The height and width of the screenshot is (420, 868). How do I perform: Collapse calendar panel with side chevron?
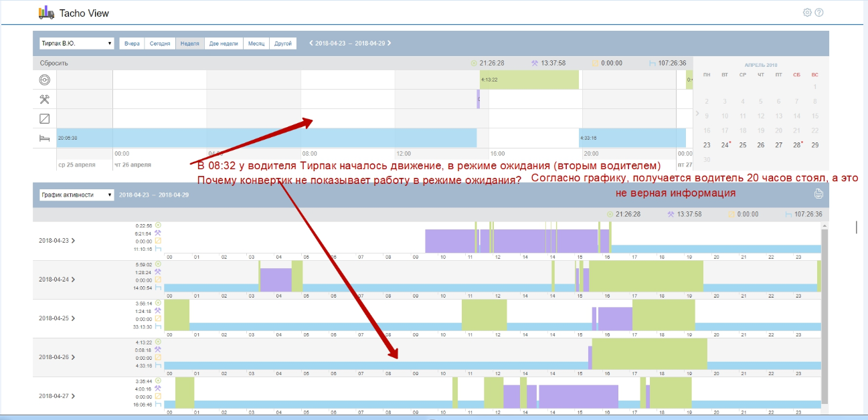pyautogui.click(x=697, y=114)
